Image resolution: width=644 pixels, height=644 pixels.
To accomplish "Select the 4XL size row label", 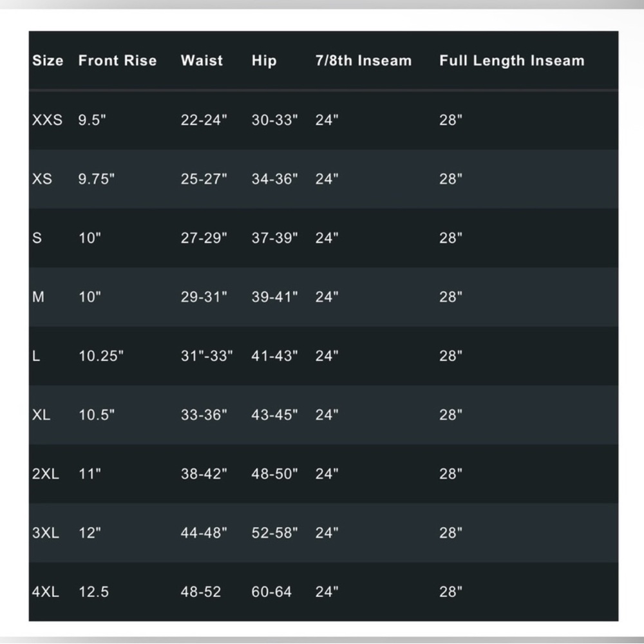I will coord(46,592).
